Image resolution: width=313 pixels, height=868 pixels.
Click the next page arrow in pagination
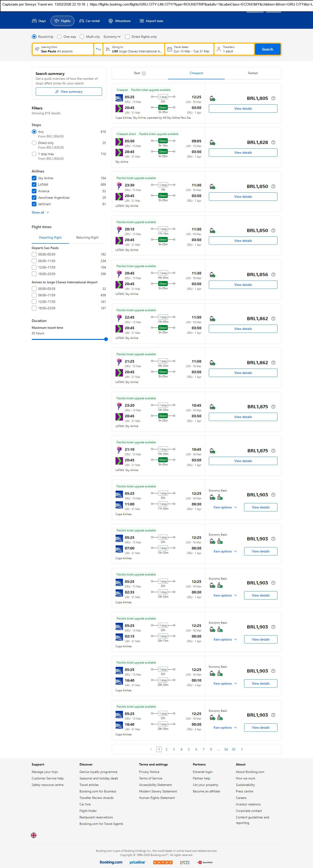pyautogui.click(x=242, y=749)
